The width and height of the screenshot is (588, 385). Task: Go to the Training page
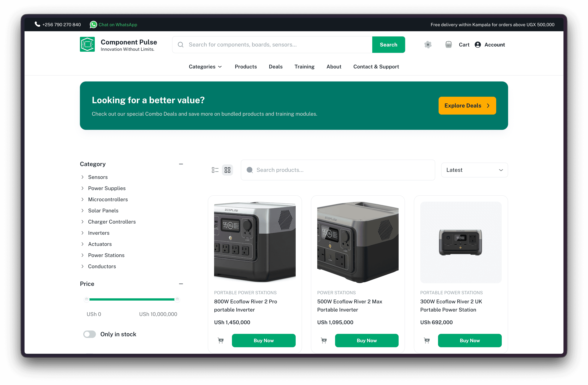[304, 67]
